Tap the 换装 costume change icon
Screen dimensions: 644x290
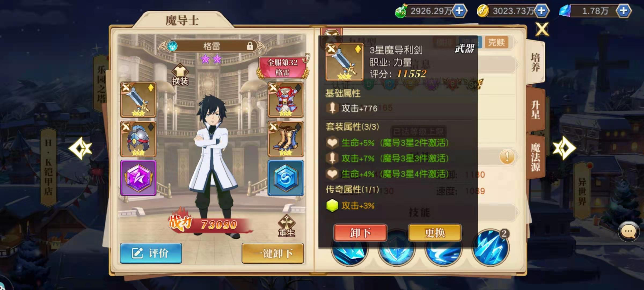coord(180,75)
